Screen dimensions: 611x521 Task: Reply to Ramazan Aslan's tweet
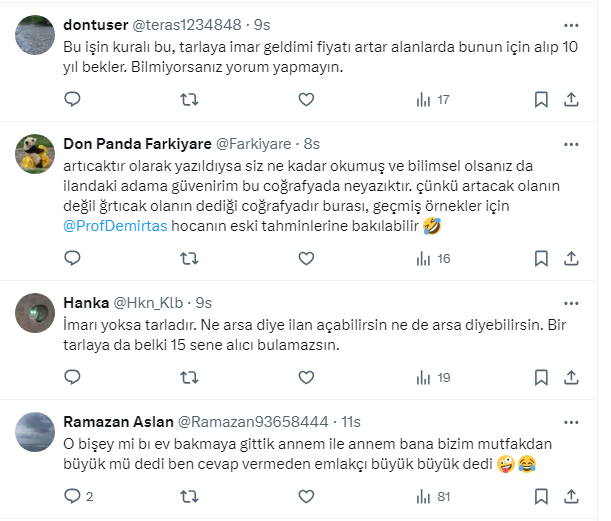72,496
